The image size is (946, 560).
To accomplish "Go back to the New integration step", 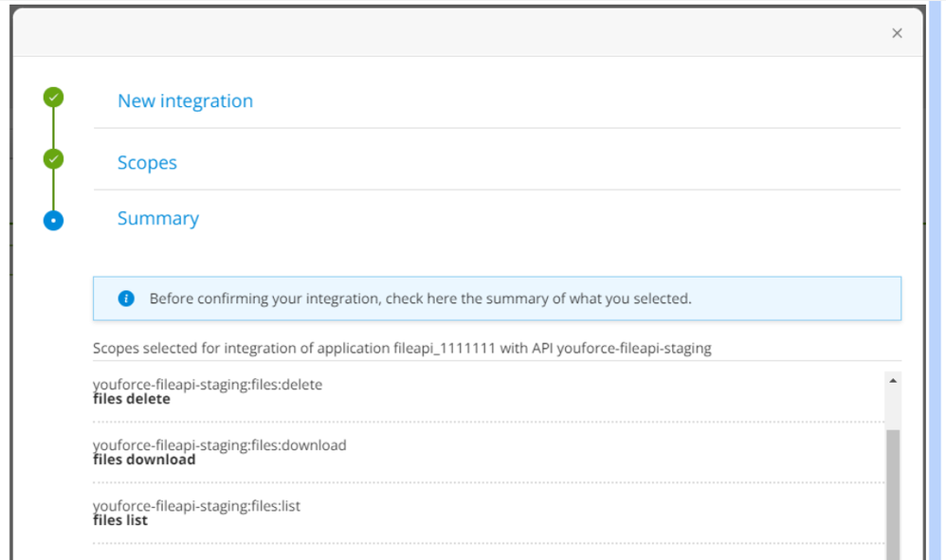I will [x=185, y=101].
